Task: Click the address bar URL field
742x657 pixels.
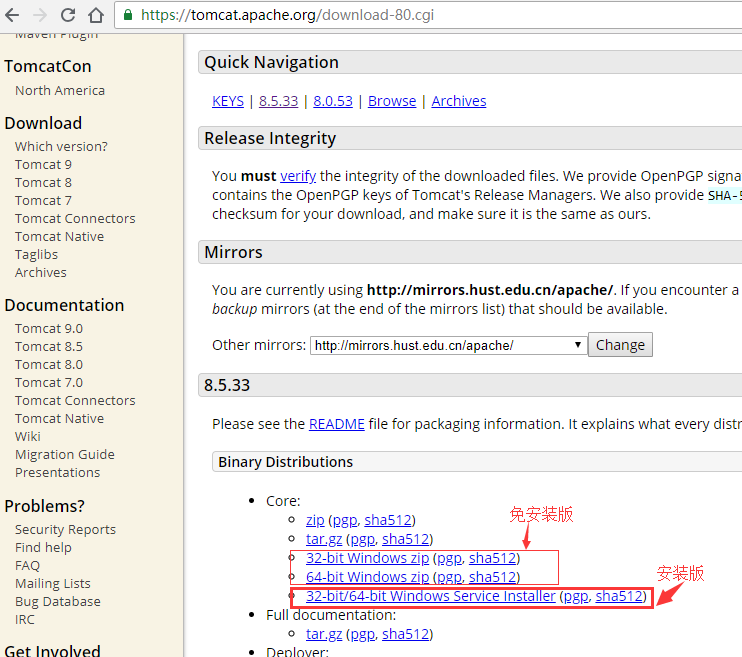Action: pos(428,15)
